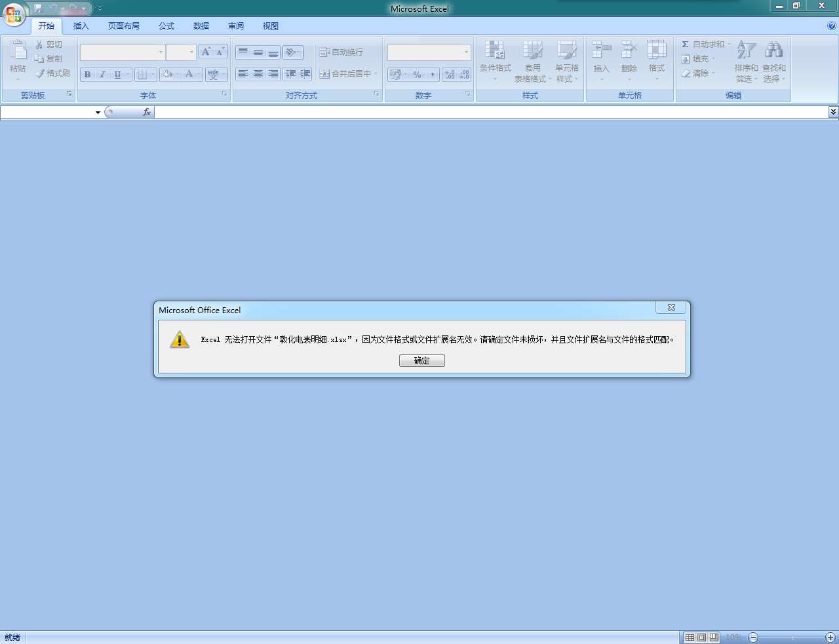This screenshot has width=839, height=644.
Task: Open the font name dropdown
Action: 161,52
